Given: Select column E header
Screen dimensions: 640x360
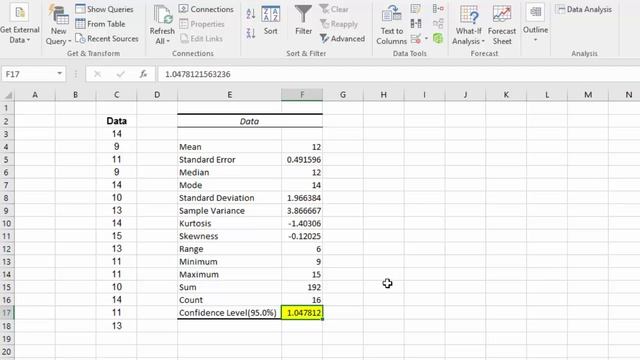Looking at the screenshot, I should coord(229,95).
